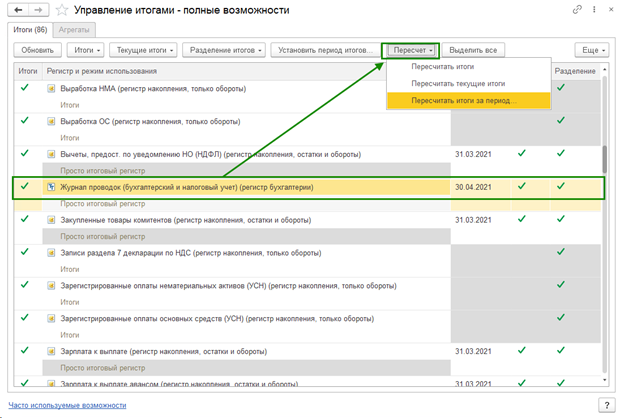Click date 30.04.2021 in Журнал проводок row
Viewport: 624px width, 418px height.
[473, 187]
